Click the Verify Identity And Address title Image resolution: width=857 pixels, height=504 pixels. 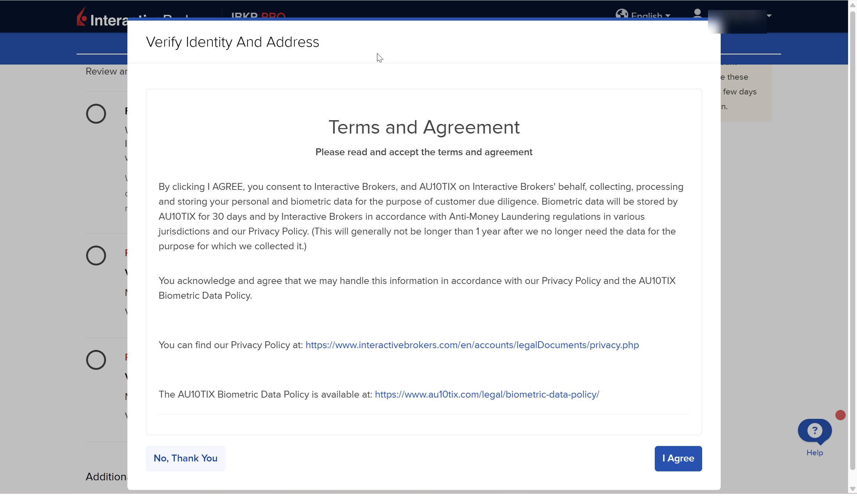(x=232, y=42)
